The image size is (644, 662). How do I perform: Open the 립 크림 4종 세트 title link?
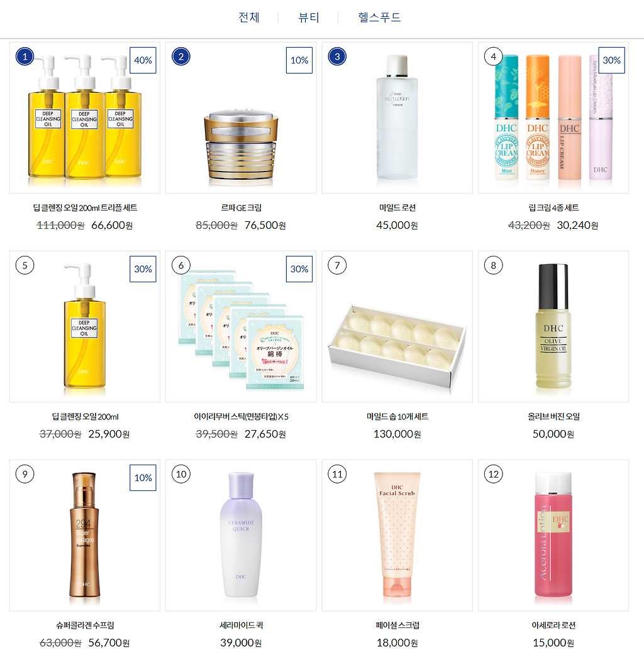pos(553,207)
